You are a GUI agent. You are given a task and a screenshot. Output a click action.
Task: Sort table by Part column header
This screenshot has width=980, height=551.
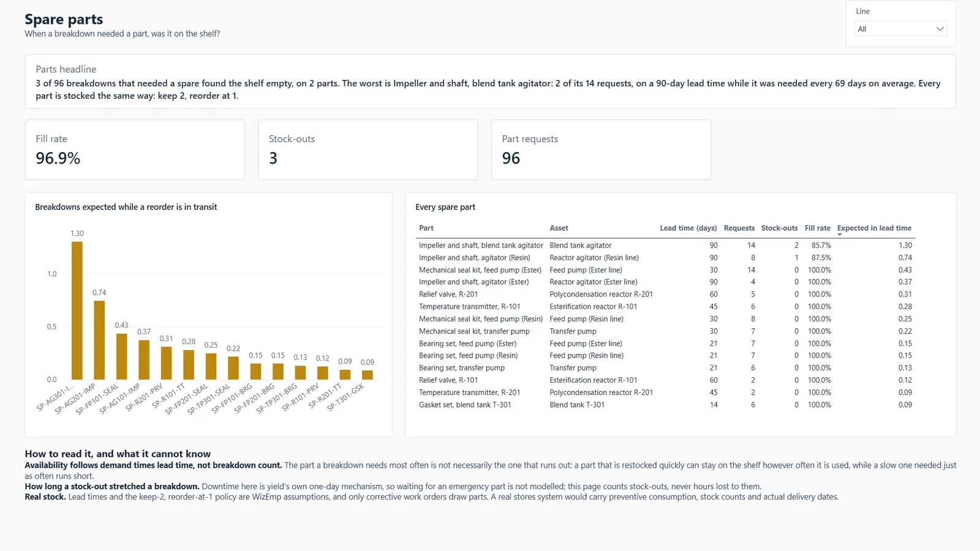coord(426,228)
